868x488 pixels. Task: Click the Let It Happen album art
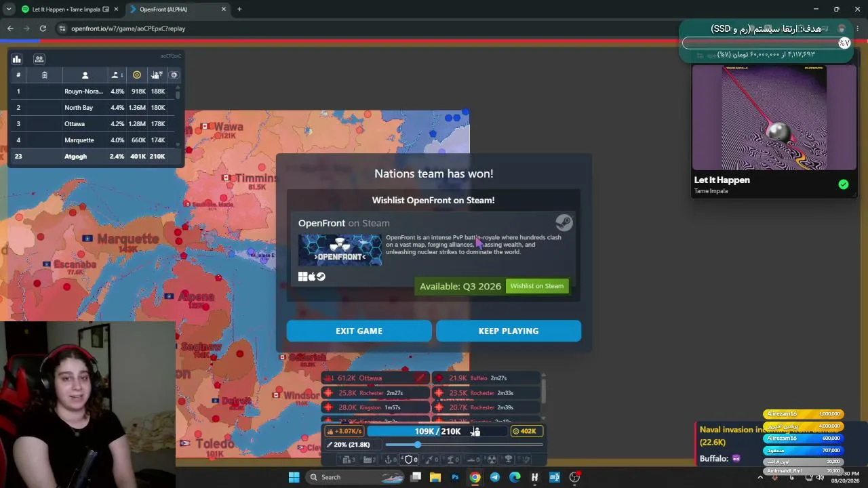pos(774,117)
